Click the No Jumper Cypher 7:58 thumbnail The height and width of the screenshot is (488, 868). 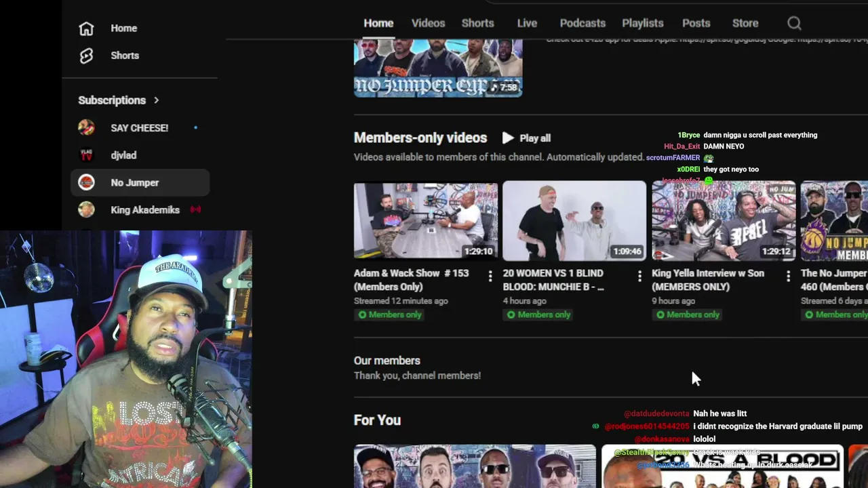click(x=438, y=68)
